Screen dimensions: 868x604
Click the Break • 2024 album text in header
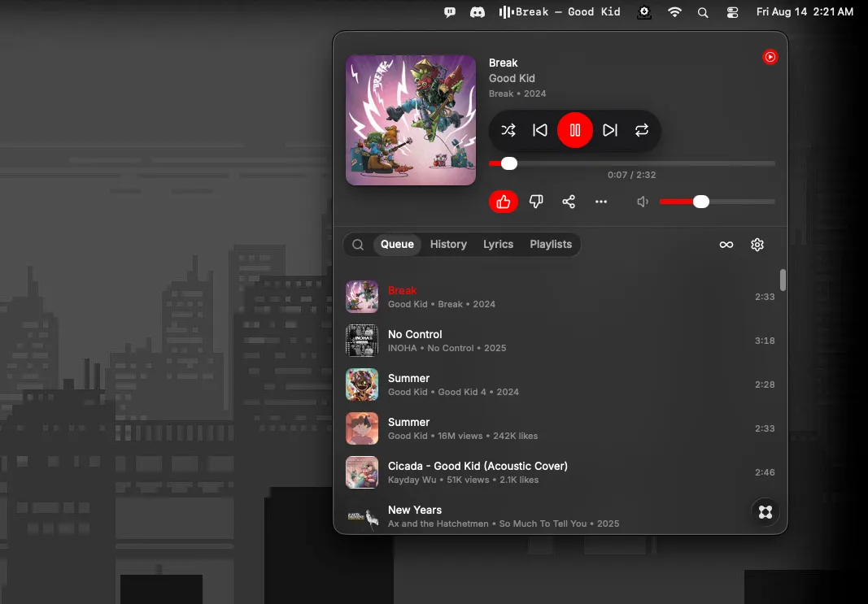click(x=517, y=93)
